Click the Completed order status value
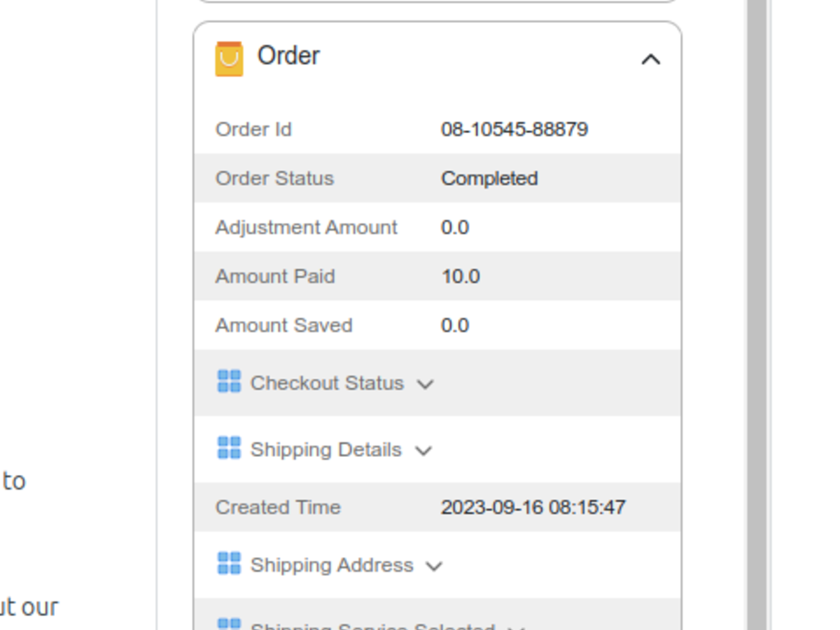 pos(489,179)
